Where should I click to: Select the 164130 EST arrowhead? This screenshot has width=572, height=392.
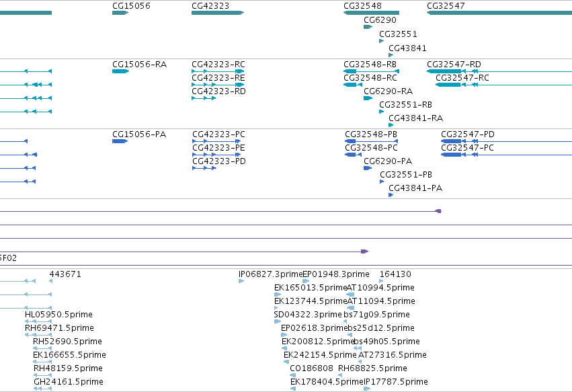click(381, 281)
